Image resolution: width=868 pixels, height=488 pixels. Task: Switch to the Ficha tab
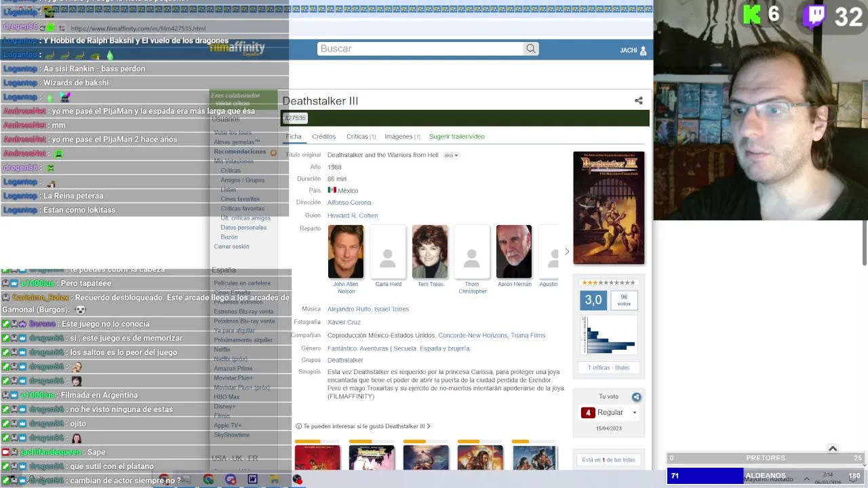(x=293, y=136)
